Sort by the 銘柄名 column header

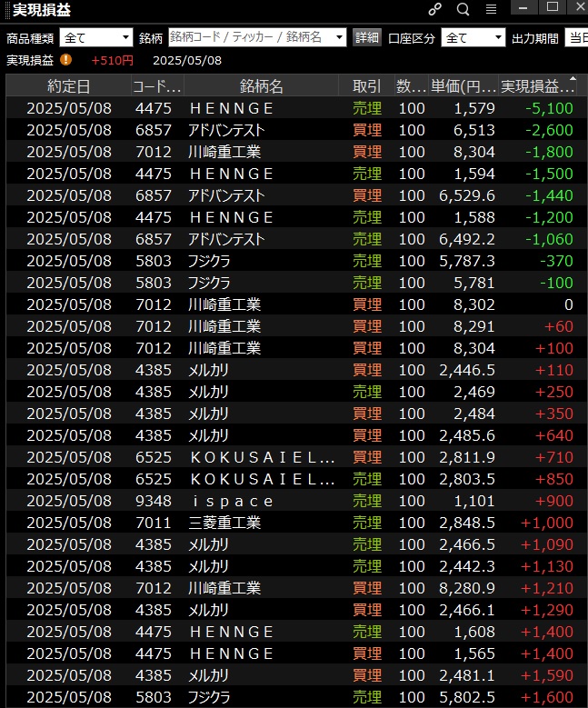pos(261,85)
